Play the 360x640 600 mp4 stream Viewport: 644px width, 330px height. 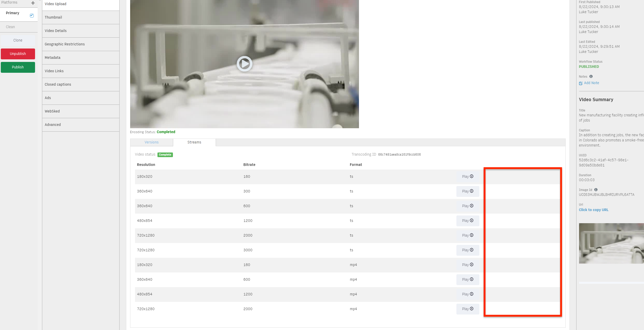coord(467,279)
